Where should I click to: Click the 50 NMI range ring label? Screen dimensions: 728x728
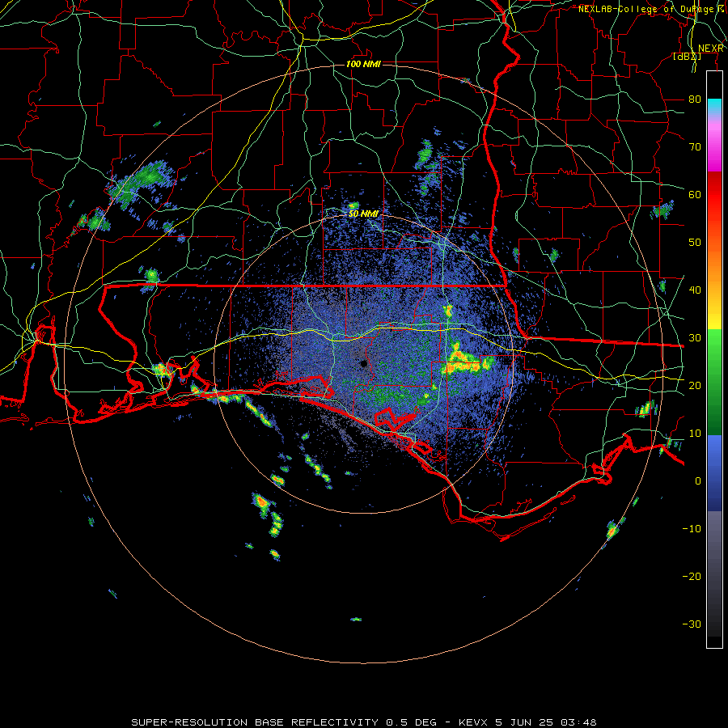click(363, 214)
